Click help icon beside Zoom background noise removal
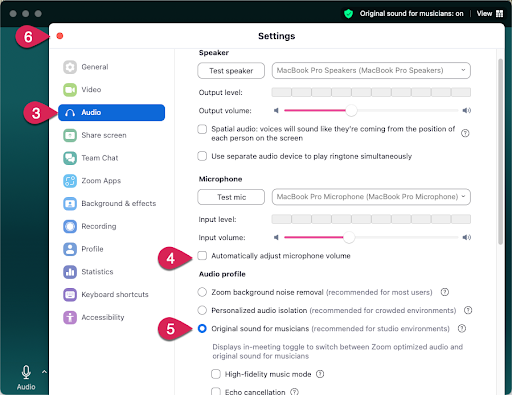Viewport: 512px width, 395px height. tap(445, 292)
